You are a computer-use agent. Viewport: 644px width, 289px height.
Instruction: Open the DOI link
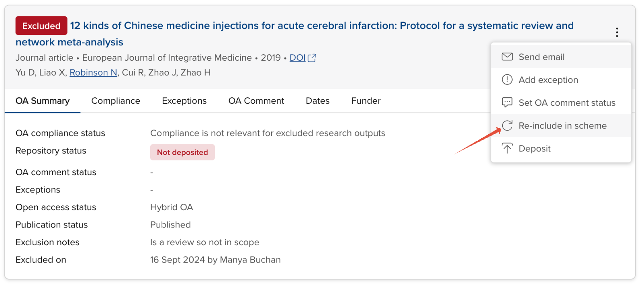297,58
